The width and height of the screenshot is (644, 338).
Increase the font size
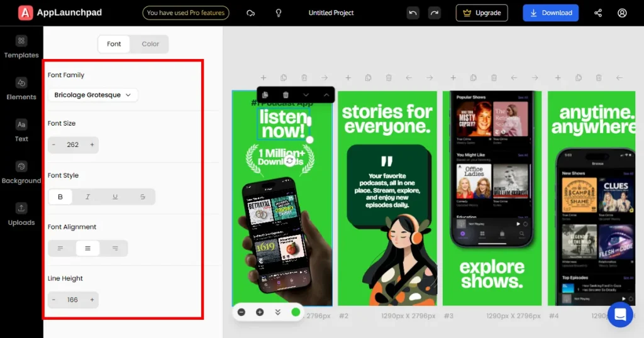click(x=92, y=144)
